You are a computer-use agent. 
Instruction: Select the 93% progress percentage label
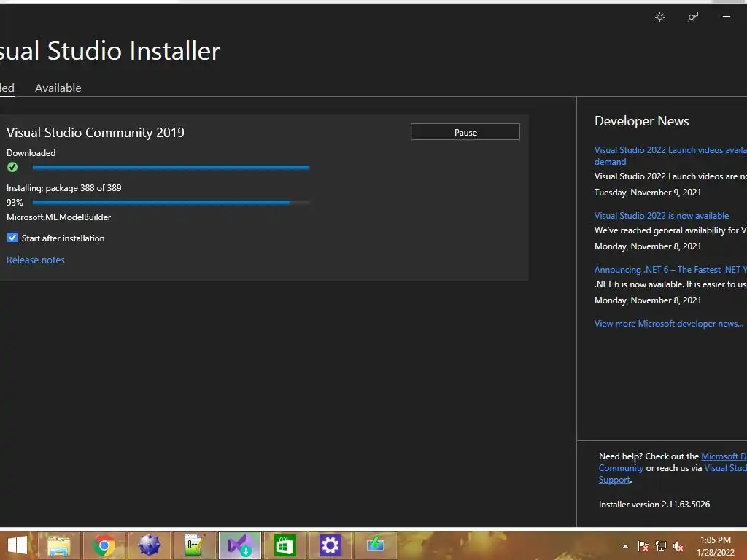pyautogui.click(x=15, y=203)
